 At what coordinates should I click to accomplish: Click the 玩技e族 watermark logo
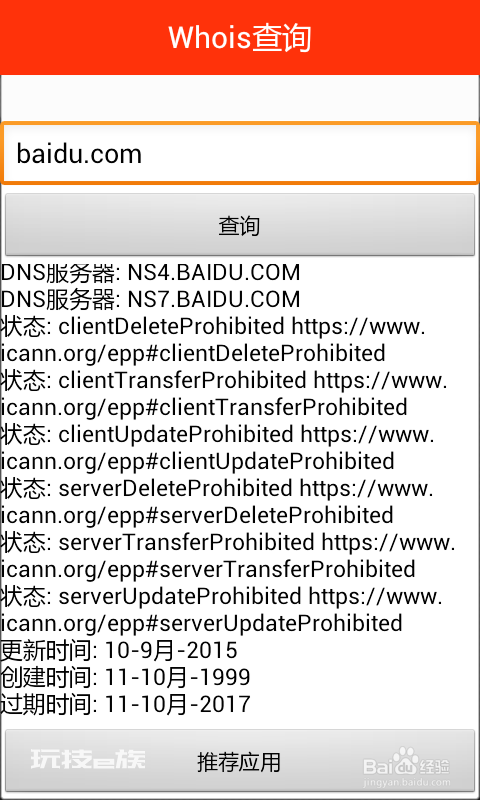pyautogui.click(x=88, y=759)
